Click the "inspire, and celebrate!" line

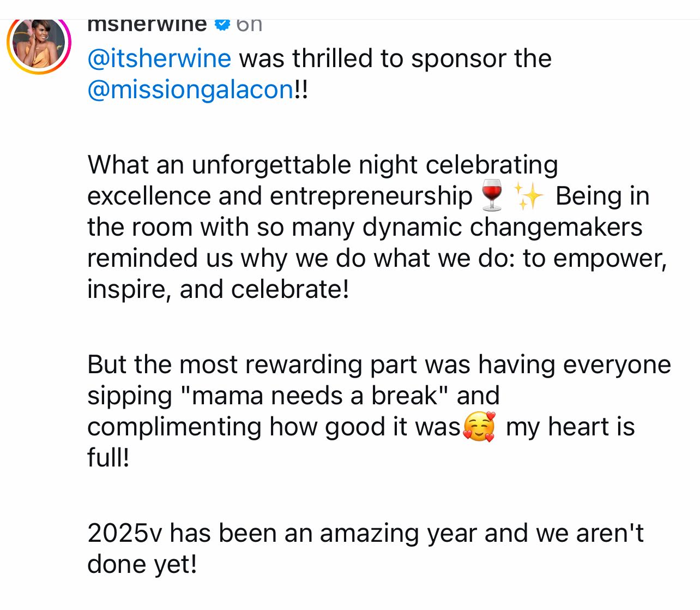click(218, 289)
